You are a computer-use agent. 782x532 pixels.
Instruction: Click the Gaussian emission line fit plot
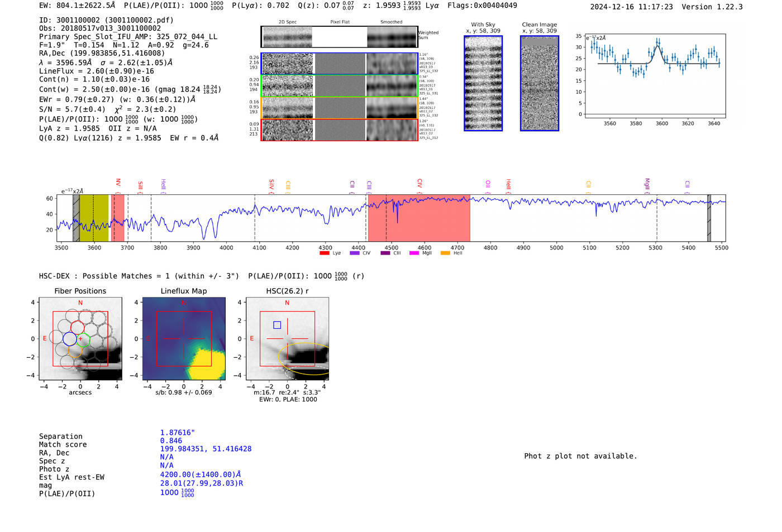(x=655, y=76)
